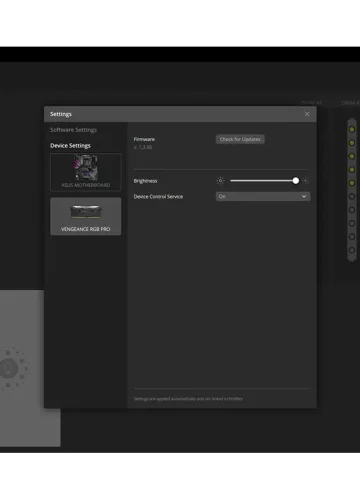Open the Device Control Service dropdown

tap(263, 196)
